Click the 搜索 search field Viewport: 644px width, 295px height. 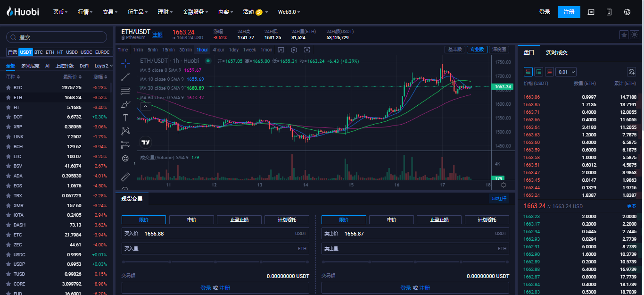point(57,37)
